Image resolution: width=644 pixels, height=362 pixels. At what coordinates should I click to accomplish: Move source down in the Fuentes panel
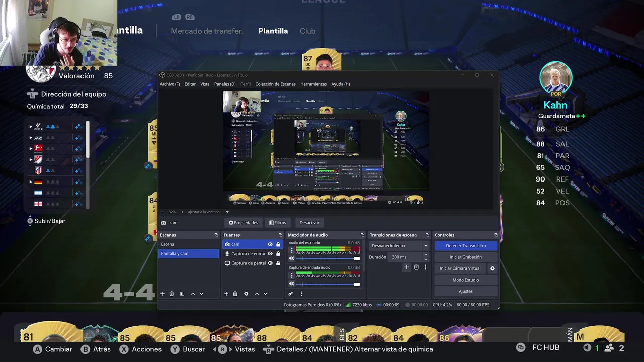(265, 294)
